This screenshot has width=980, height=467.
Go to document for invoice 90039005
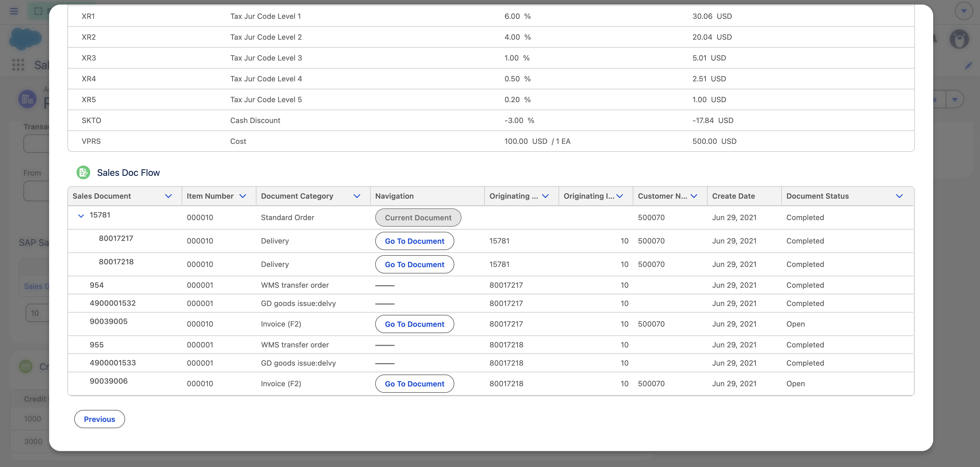[415, 324]
